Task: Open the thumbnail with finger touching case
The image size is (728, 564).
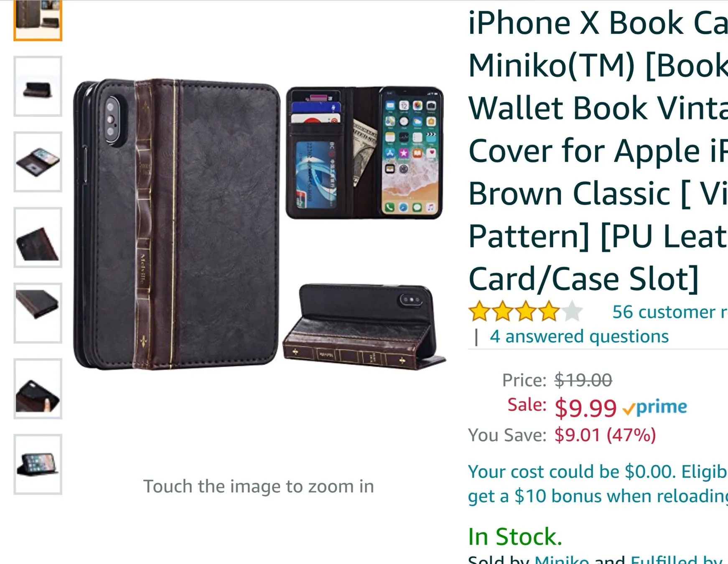Action: [x=38, y=389]
